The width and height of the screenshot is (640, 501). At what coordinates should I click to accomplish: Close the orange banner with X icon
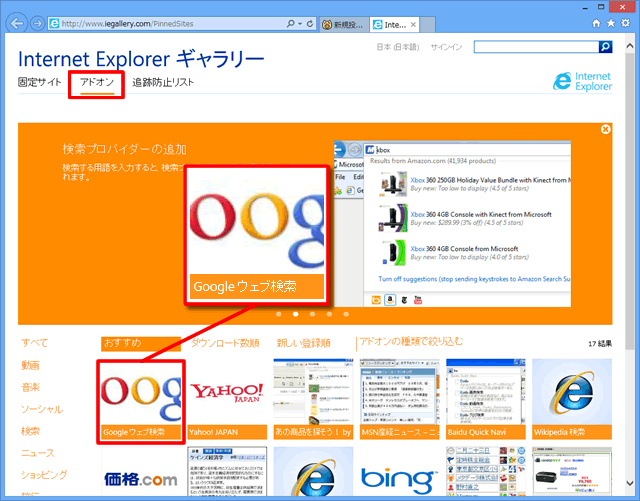[606, 130]
